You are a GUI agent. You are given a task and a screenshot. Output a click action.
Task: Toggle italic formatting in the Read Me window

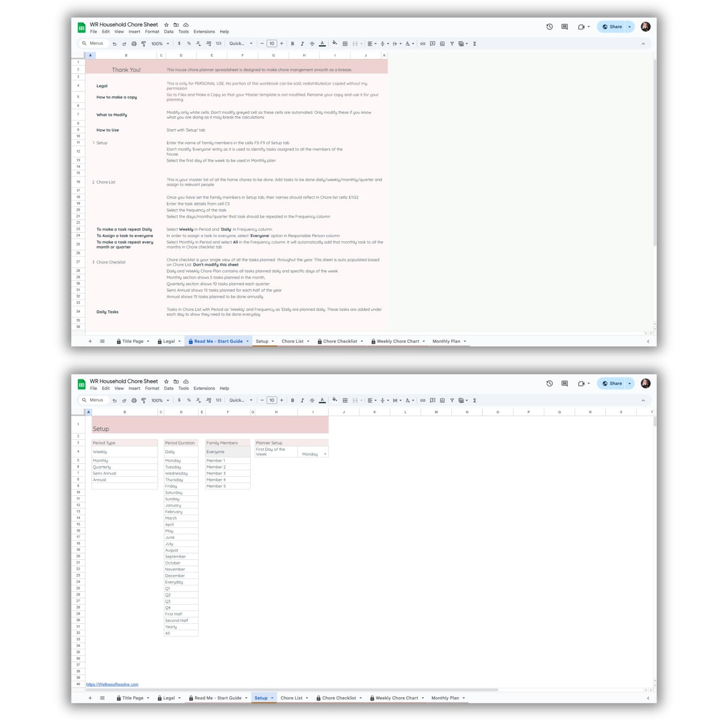(x=302, y=44)
